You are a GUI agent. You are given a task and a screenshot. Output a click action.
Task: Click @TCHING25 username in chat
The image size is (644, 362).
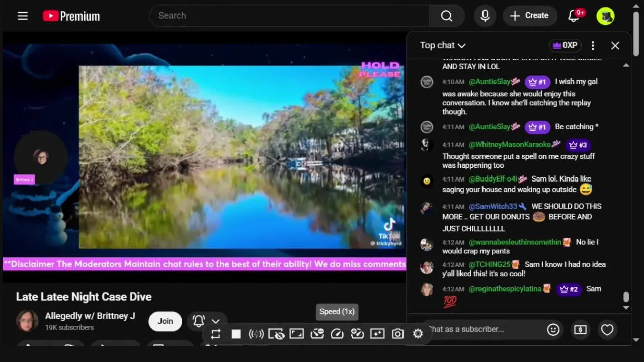point(490,265)
